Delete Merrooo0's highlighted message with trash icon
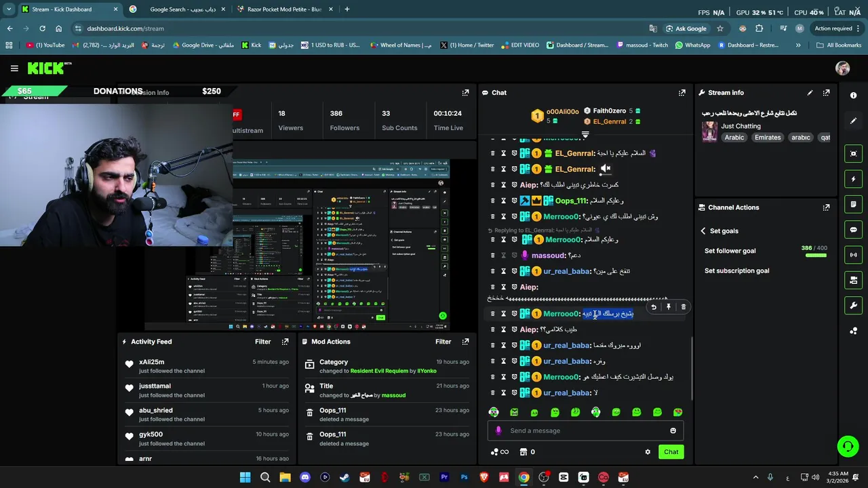The height and width of the screenshot is (488, 868). point(683,307)
